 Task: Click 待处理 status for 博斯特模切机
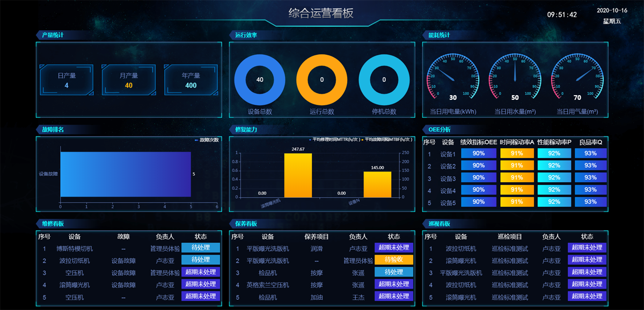pos(200,248)
